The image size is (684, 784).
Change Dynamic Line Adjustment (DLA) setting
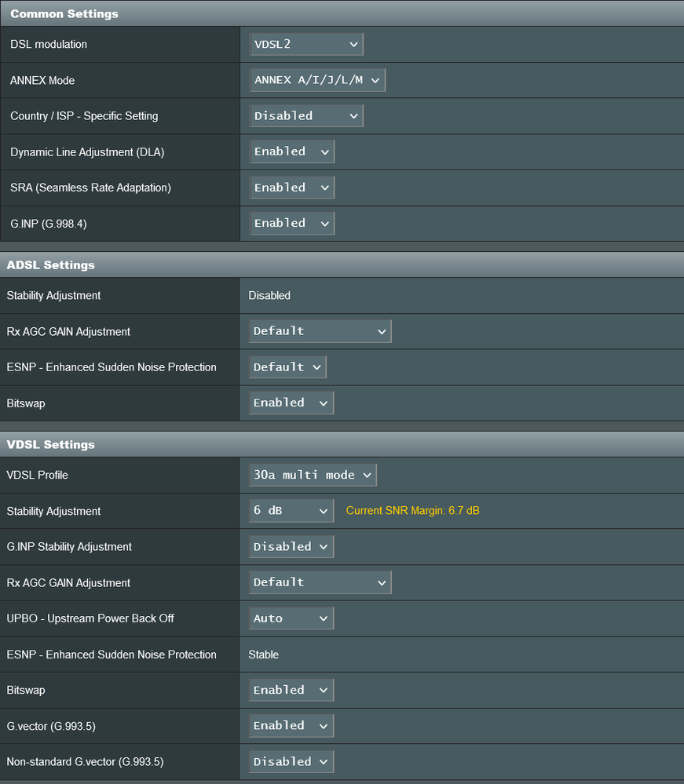291,151
